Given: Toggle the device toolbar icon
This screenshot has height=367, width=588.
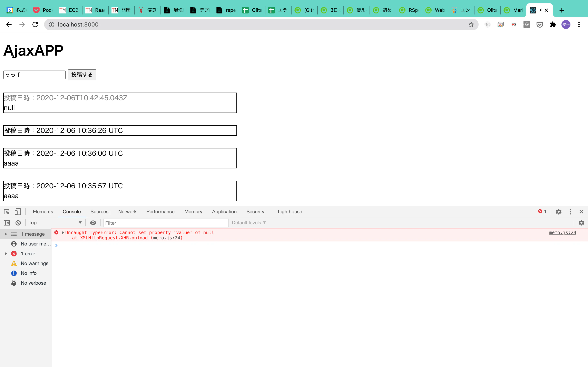Looking at the screenshot, I should [x=18, y=212].
